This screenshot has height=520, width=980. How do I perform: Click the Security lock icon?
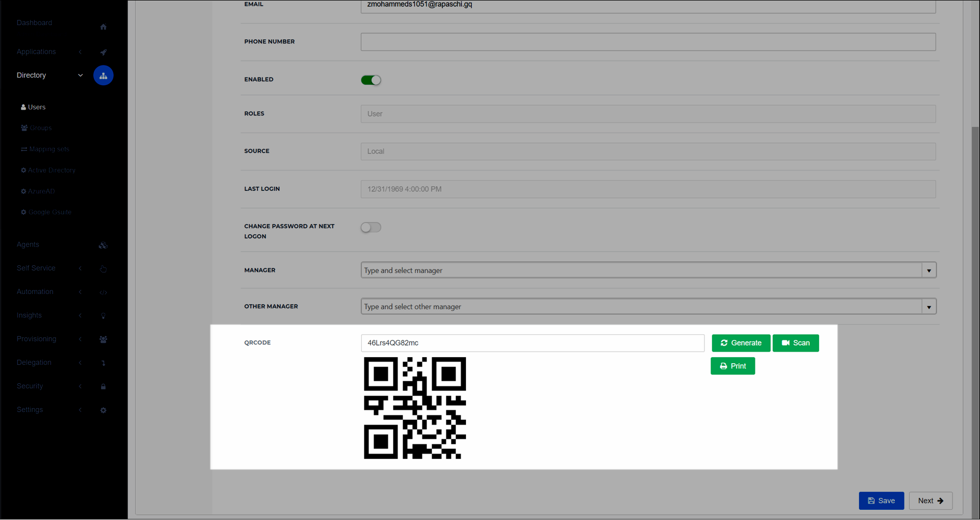[103, 387]
